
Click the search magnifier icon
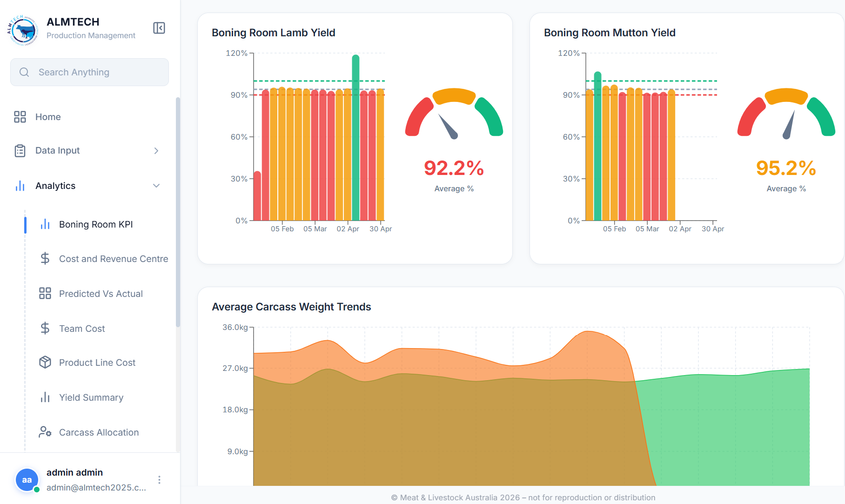[x=24, y=72]
